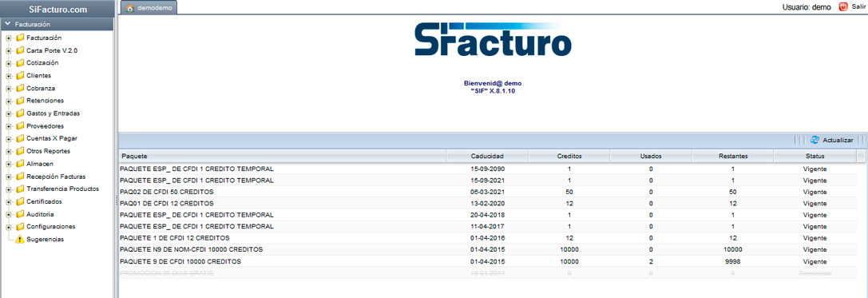Image resolution: width=868 pixels, height=298 pixels.
Task: Click the sidebar splitter collapse handle
Action: point(117,200)
